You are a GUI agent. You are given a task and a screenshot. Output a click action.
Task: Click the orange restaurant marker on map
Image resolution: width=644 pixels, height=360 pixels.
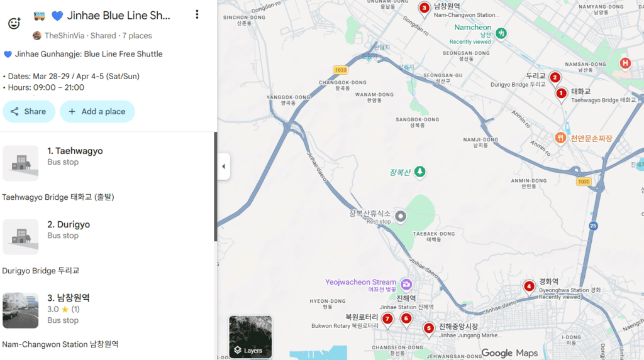coord(560,138)
